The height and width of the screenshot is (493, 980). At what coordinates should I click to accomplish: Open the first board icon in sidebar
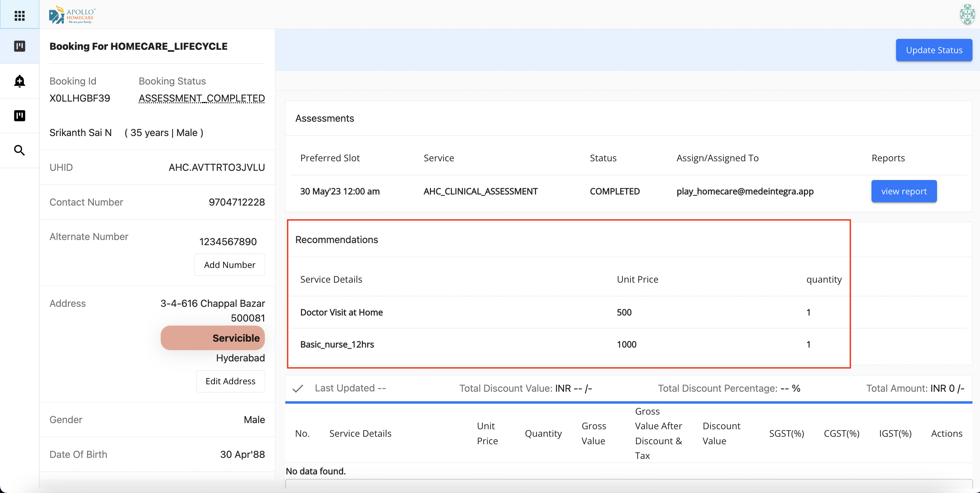tap(19, 46)
